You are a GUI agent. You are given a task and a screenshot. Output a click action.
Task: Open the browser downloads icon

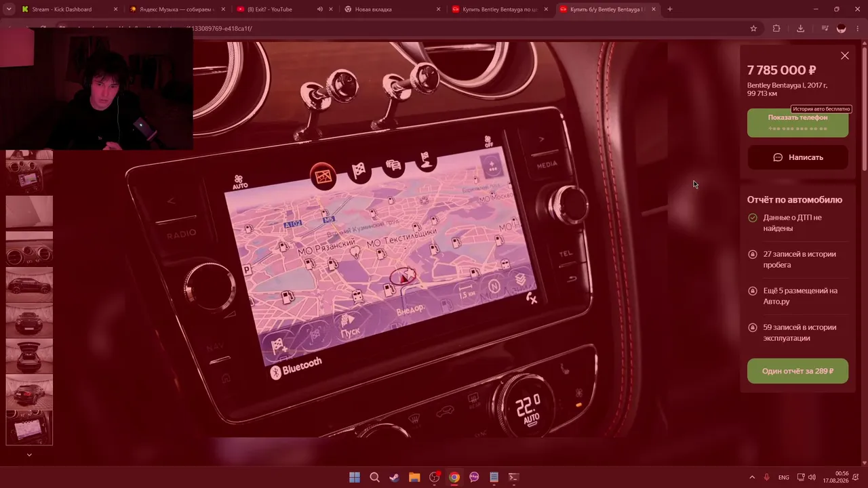(x=800, y=28)
